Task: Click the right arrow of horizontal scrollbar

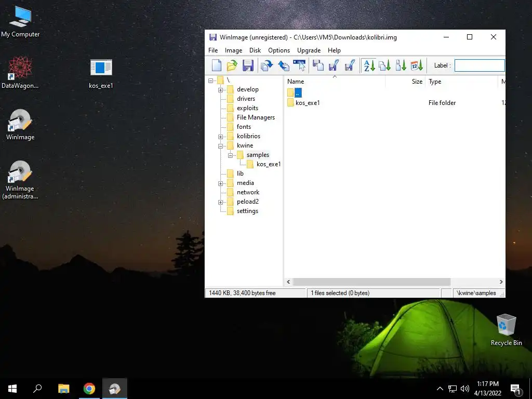Action: (x=501, y=282)
